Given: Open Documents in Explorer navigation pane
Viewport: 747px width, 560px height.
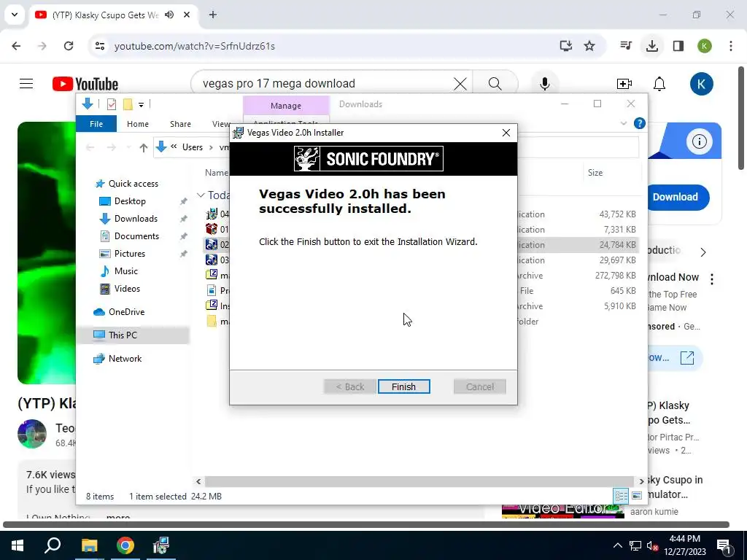Looking at the screenshot, I should (x=136, y=236).
